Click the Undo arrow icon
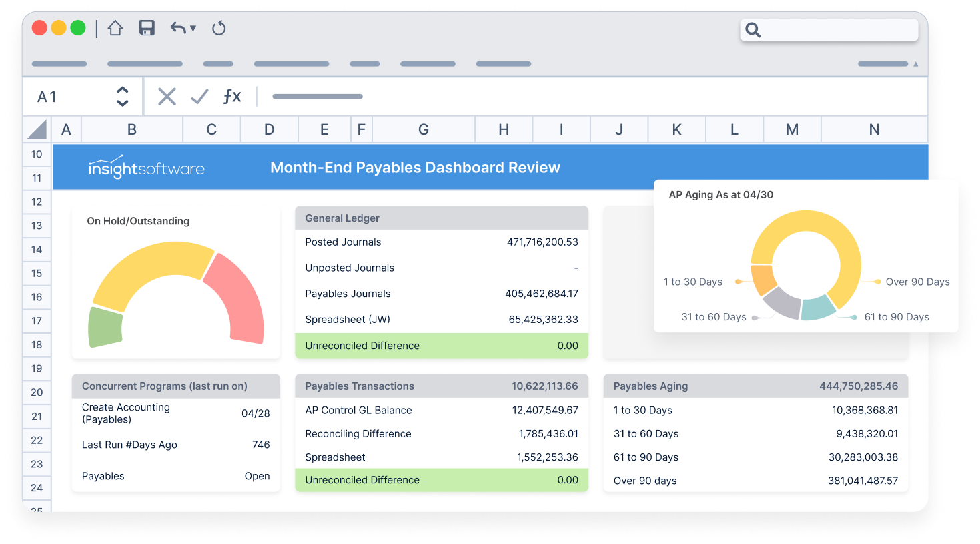 177,28
